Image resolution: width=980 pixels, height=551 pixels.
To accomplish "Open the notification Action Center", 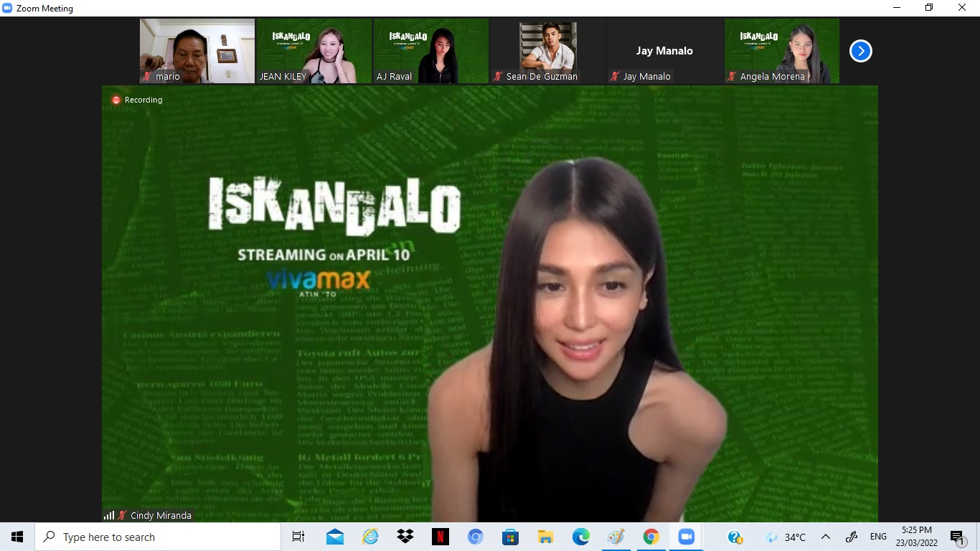I will 957,537.
